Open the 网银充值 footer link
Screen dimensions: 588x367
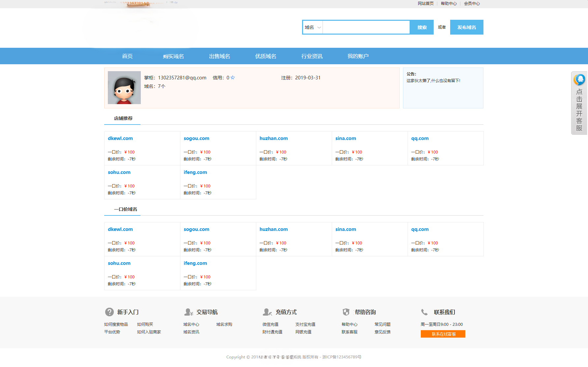pyautogui.click(x=303, y=332)
